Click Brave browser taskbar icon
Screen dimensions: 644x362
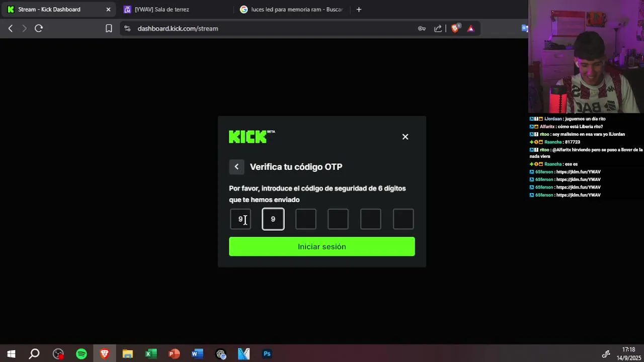coord(105,354)
